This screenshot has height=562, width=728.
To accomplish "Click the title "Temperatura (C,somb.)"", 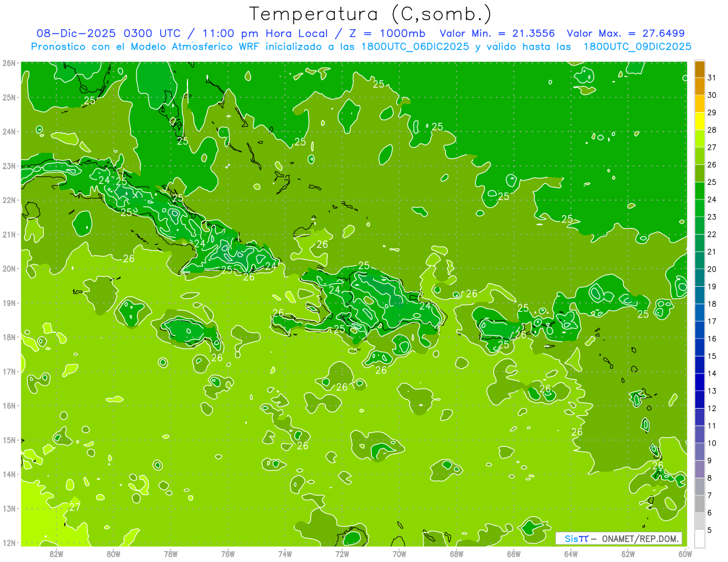I will tap(370, 14).
